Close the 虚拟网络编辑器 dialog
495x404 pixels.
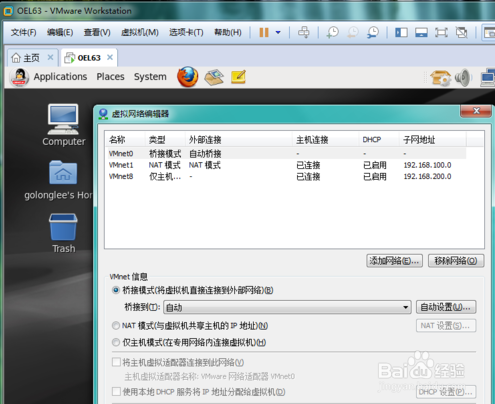(476, 111)
